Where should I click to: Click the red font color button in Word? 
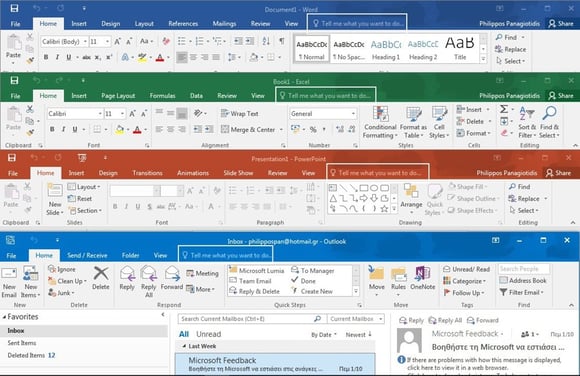[x=160, y=57]
